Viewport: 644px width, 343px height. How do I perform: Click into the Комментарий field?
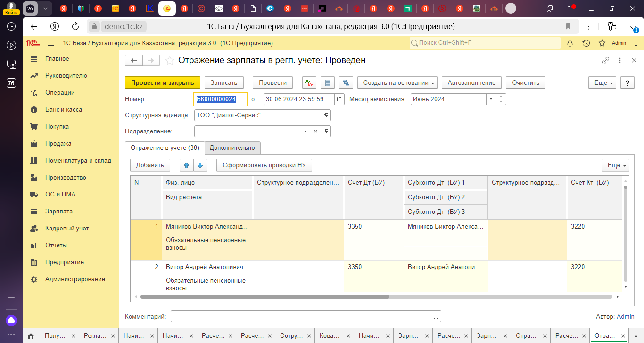pos(301,317)
